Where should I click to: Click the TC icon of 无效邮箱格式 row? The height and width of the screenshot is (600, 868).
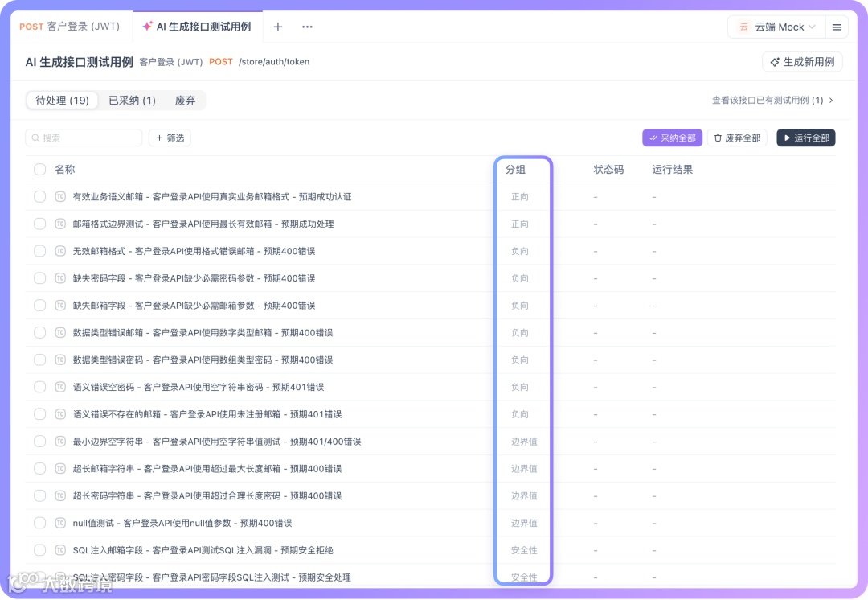(x=60, y=251)
